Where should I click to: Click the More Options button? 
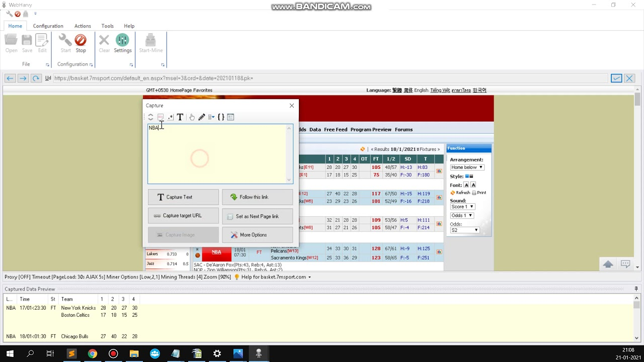pyautogui.click(x=258, y=235)
